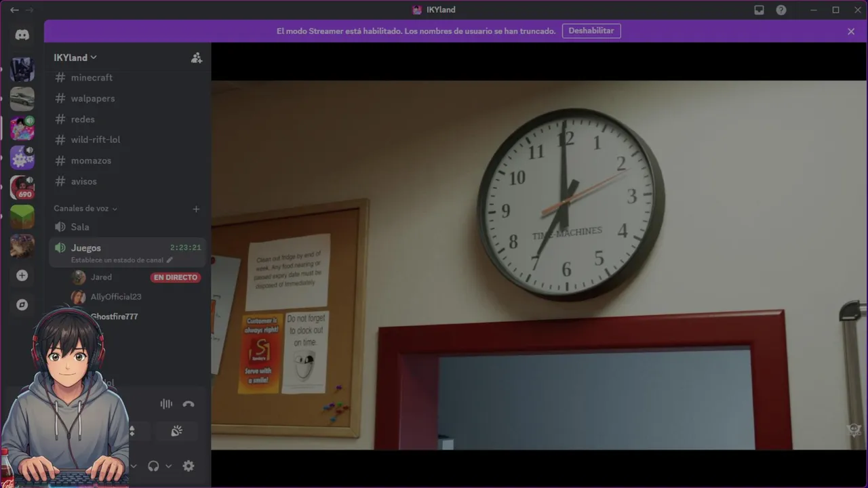
Task: Click the Add a Server plus icon
Action: pyautogui.click(x=22, y=275)
